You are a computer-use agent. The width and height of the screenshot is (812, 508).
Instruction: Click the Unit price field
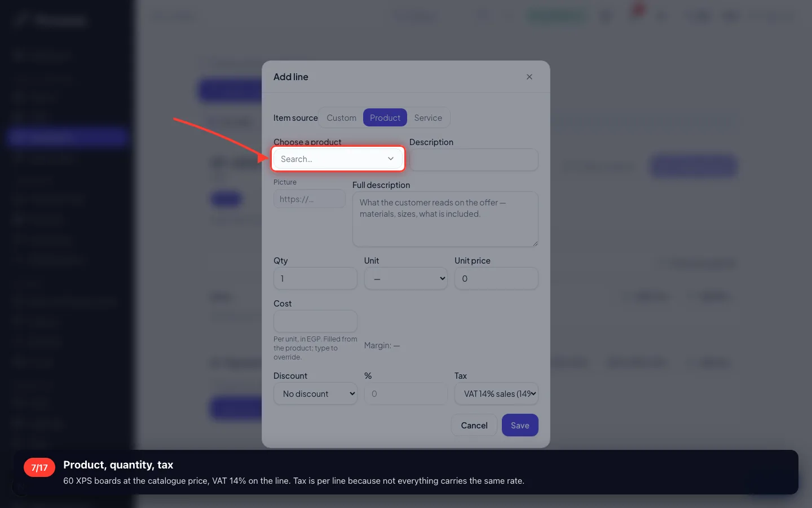coord(496,278)
